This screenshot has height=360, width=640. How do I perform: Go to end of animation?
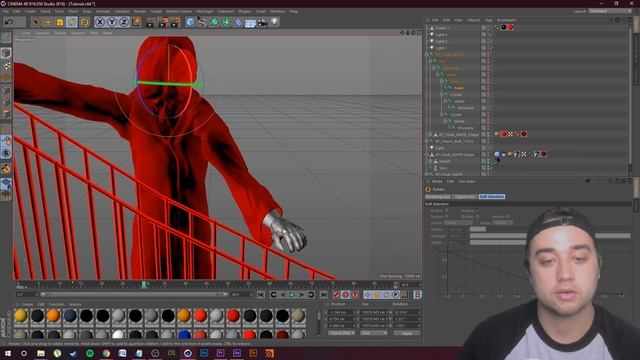323,294
